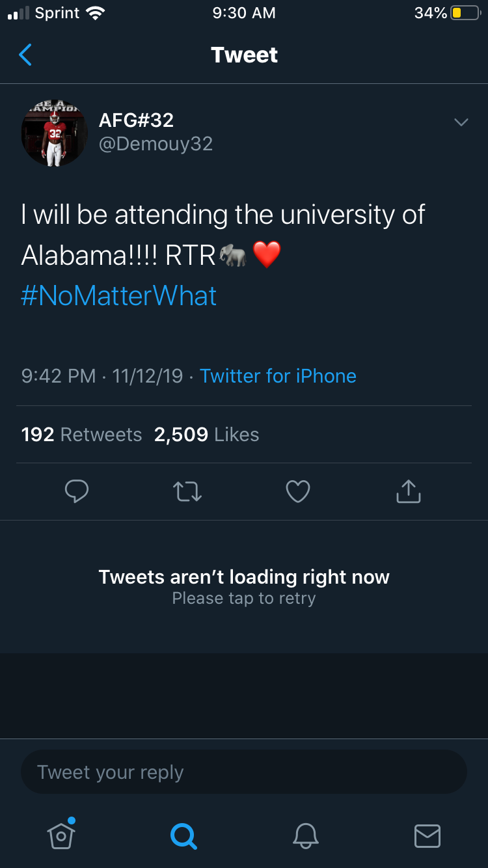Viewport: 488px width, 868px height.
Task: Open the Twitter for iPhone link
Action: (278, 376)
